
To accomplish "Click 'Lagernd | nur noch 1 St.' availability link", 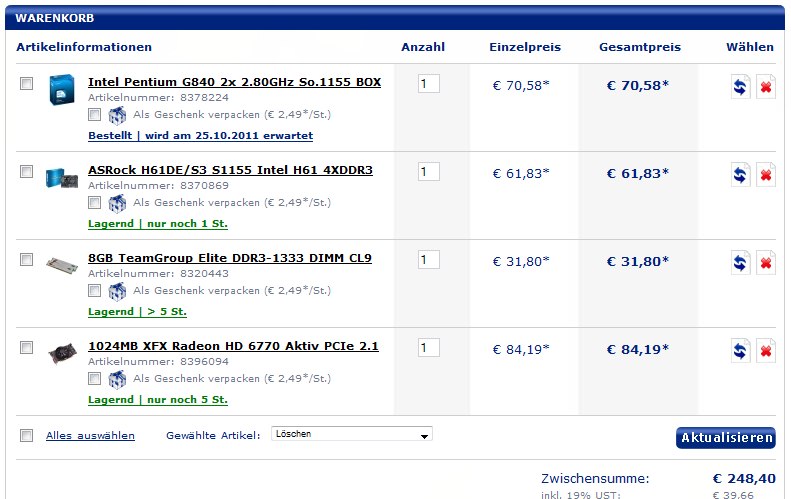I will coord(158,224).
